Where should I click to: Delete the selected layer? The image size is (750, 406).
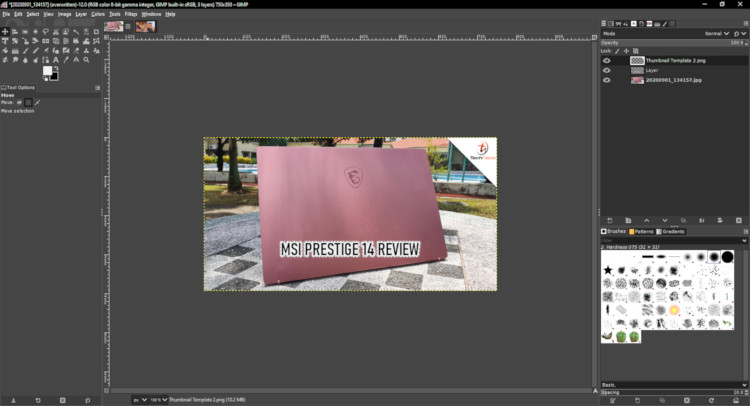pos(739,220)
